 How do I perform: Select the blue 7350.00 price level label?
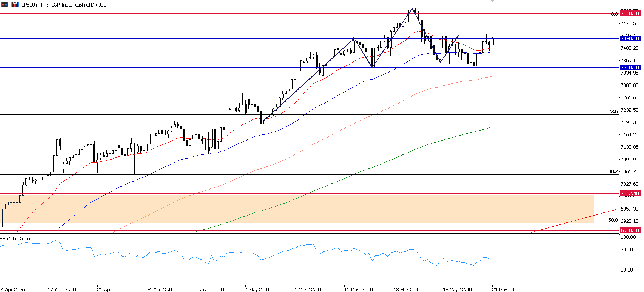pyautogui.click(x=630, y=67)
